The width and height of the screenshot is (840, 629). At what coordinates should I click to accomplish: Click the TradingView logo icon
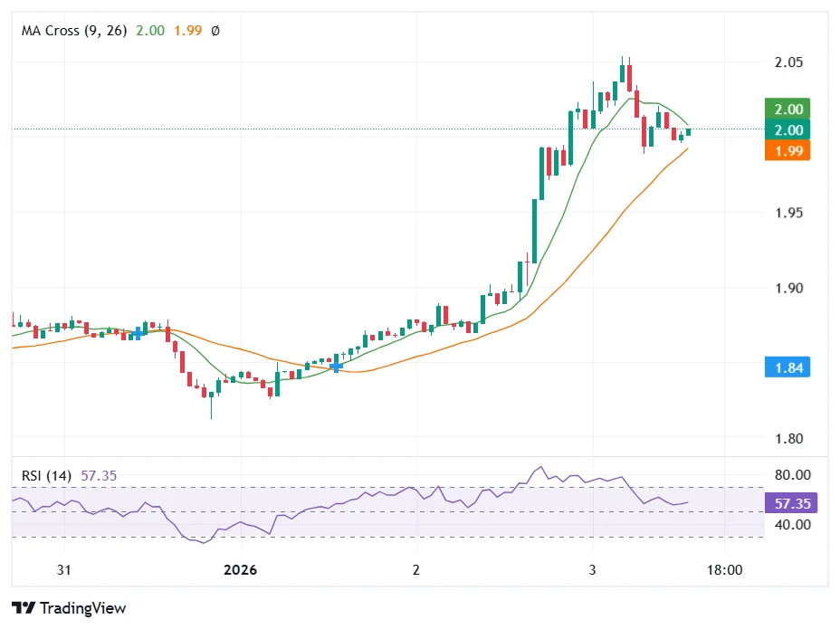tap(24, 608)
